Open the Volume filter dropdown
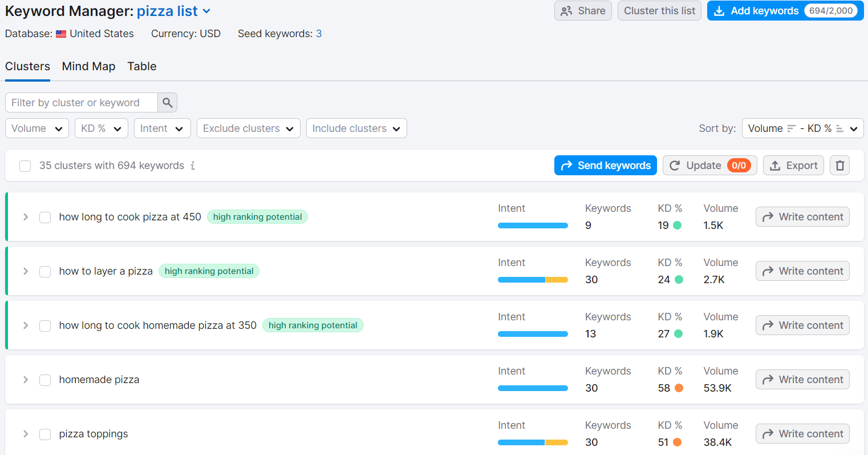Image resolution: width=868 pixels, height=455 pixels. [x=37, y=128]
